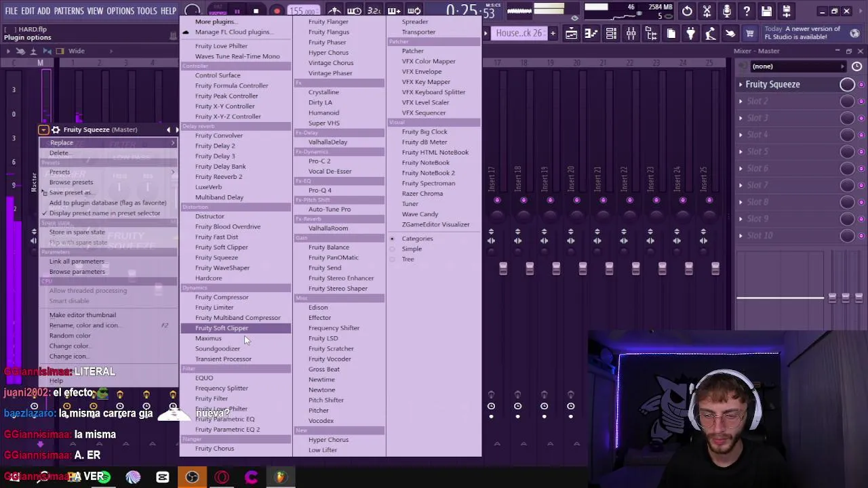The image size is (868, 488).
Task: Open the PATTERNS menu in menu bar
Action: (68, 11)
